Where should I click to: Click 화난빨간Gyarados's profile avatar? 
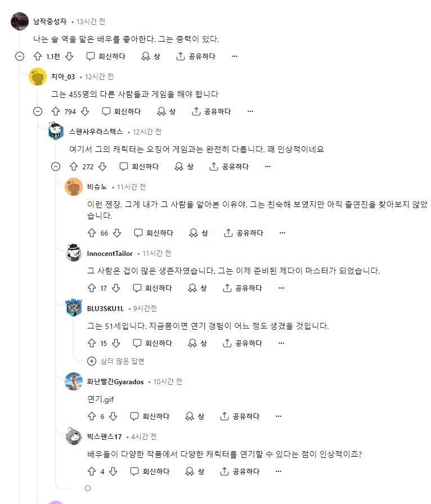point(74,382)
